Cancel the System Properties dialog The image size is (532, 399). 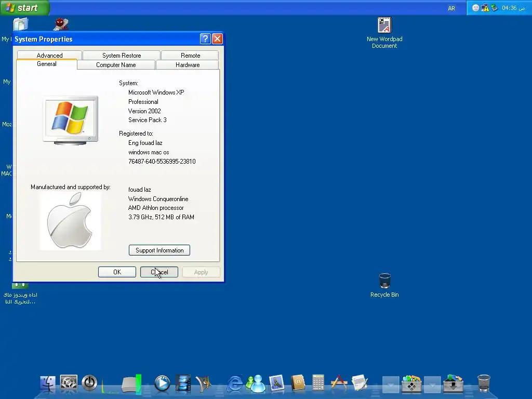click(159, 272)
